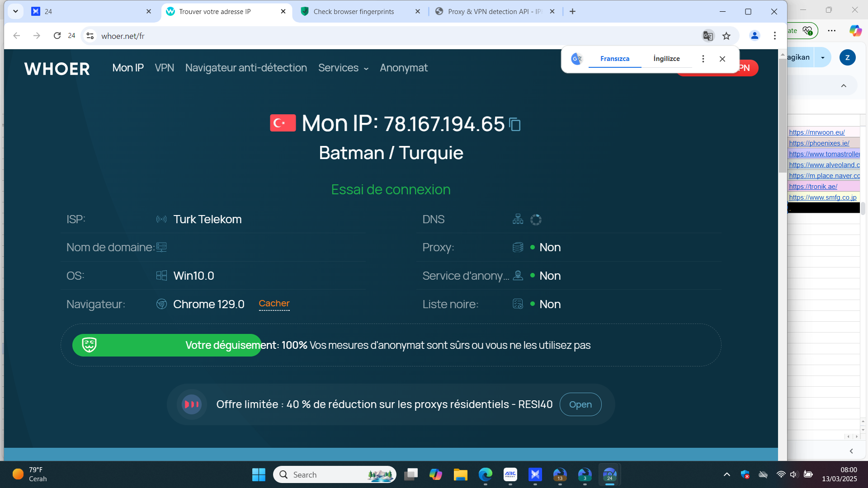
Task: Open dropdown arrow beside agikan in background window
Action: click(823, 57)
